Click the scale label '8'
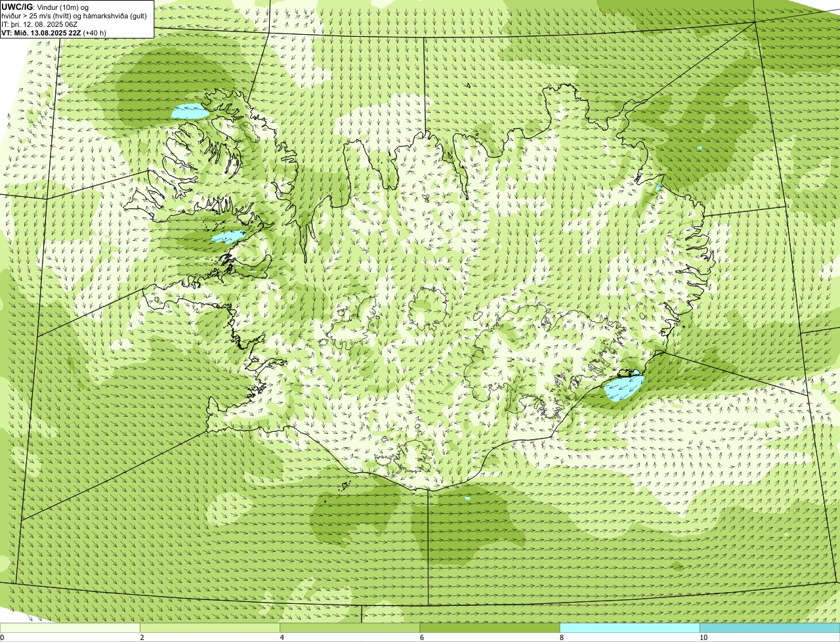 coord(562,637)
